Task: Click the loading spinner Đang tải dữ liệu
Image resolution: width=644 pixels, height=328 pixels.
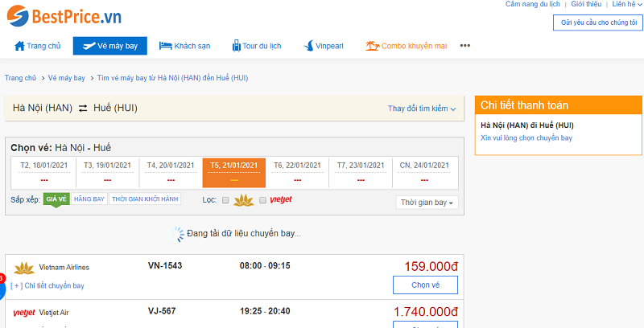Action: tap(177, 234)
